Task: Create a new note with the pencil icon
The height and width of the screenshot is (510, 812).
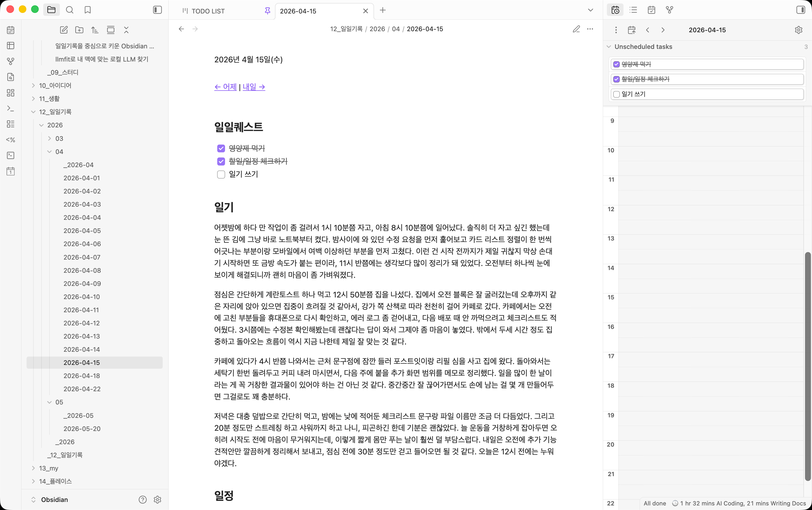Action: [x=64, y=30]
